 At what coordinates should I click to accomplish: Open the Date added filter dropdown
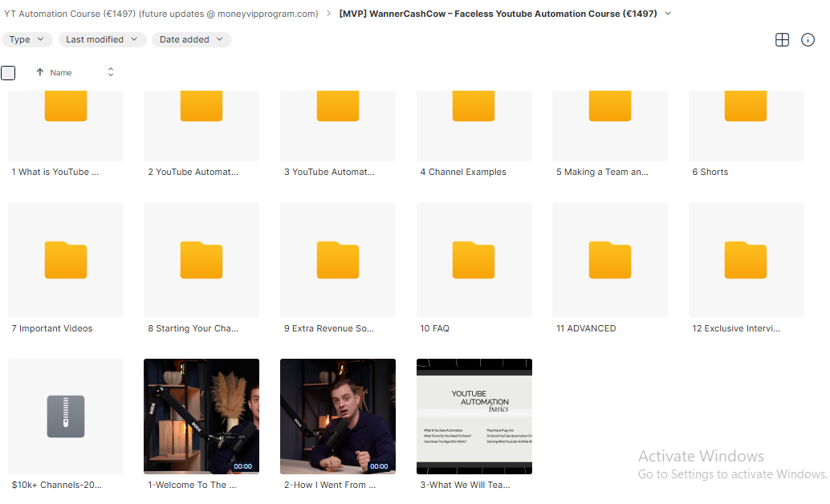click(x=192, y=39)
